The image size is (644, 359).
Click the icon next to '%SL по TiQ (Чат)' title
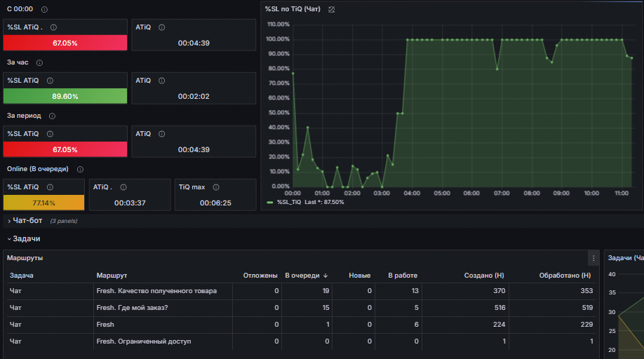[x=331, y=9]
